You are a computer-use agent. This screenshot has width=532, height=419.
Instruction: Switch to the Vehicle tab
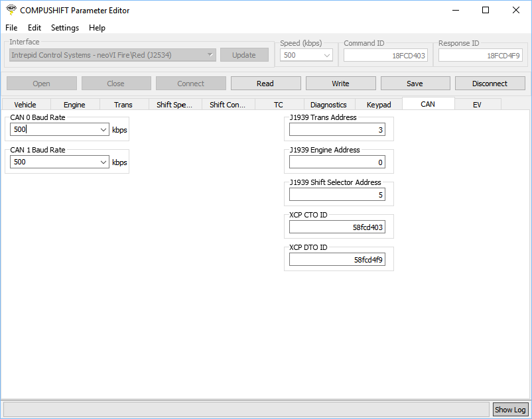[25, 105]
